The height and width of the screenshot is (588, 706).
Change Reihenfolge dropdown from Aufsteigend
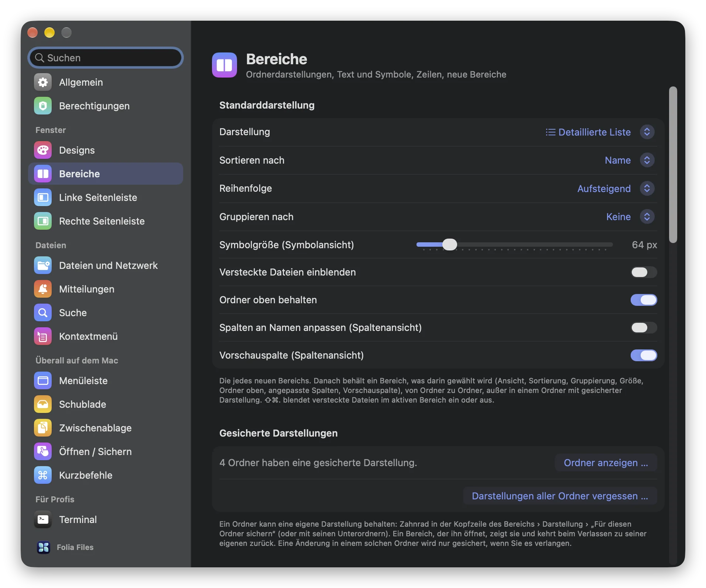click(616, 189)
